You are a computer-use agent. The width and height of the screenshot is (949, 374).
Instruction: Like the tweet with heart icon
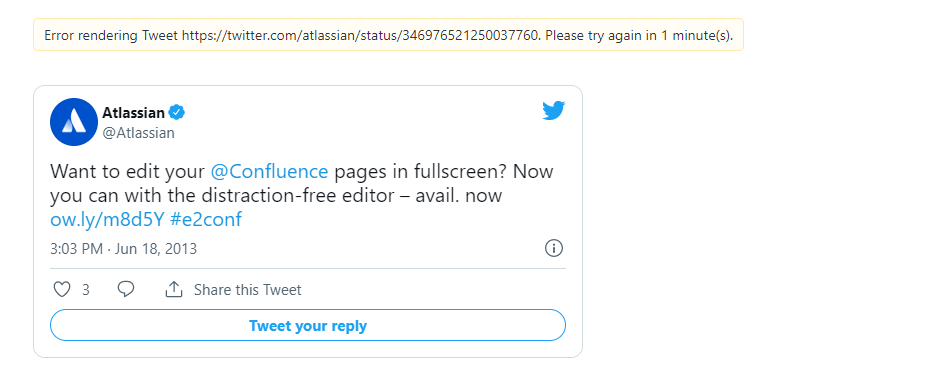62,289
